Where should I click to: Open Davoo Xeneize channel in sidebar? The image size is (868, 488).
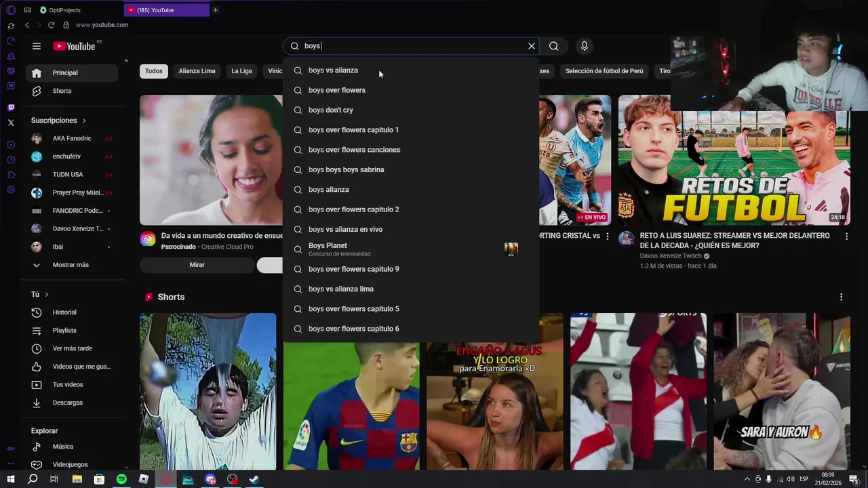click(x=72, y=228)
